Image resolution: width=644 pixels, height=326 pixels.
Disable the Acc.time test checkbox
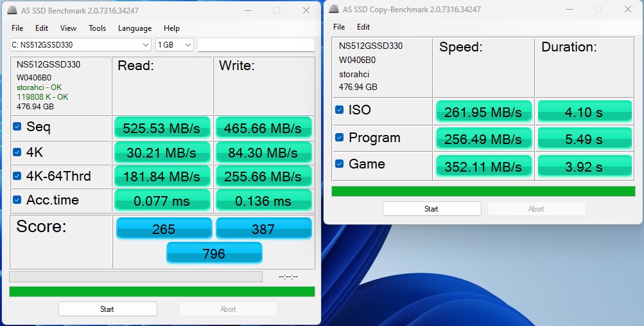pos(17,200)
